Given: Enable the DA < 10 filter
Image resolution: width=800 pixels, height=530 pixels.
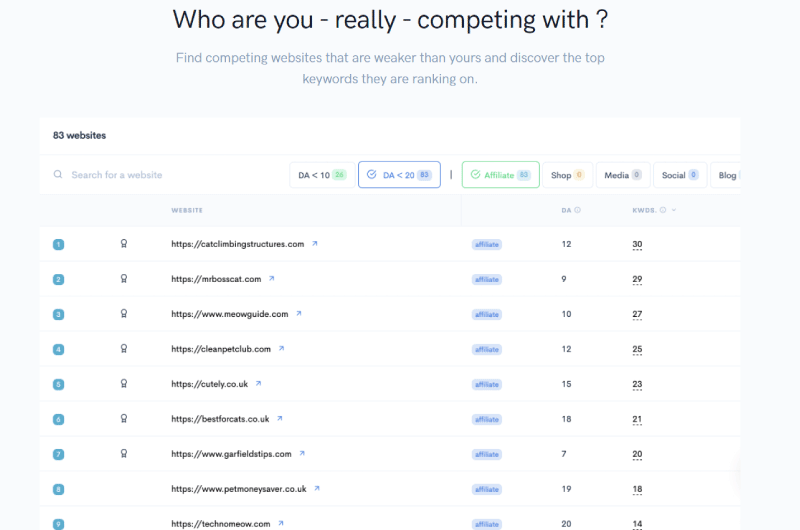Looking at the screenshot, I should (322, 175).
